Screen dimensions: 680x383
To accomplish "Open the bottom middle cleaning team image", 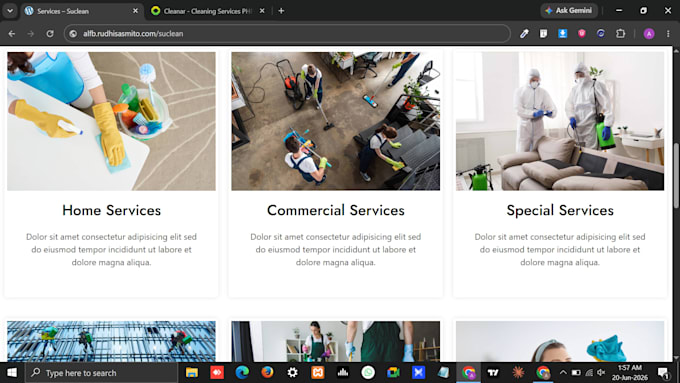I will pyautogui.click(x=335, y=341).
